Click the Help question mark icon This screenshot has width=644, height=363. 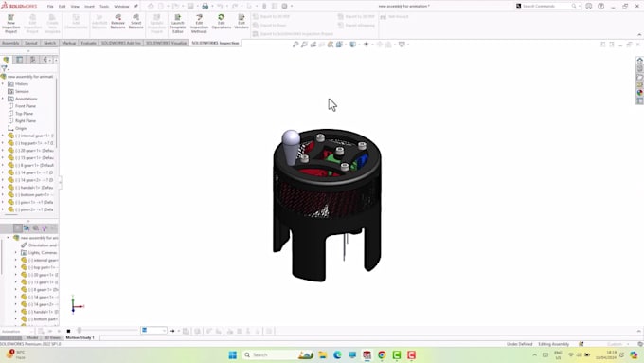pyautogui.click(x=600, y=7)
